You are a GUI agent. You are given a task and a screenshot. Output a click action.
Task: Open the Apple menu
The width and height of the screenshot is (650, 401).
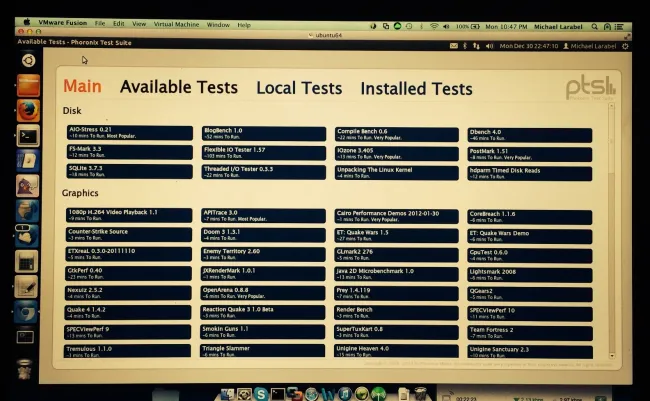click(27, 22)
